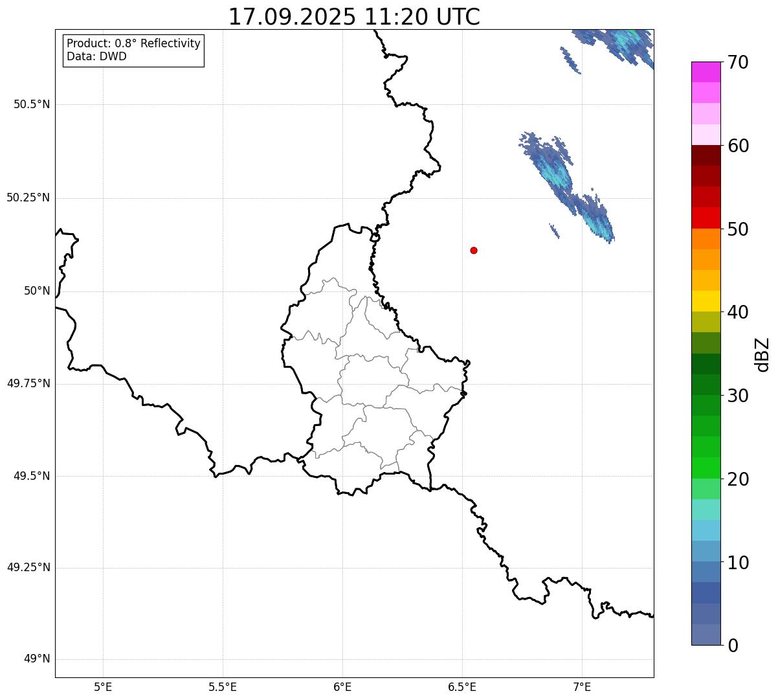Screen dimensions: 778x700
Task: Click the colorbar tick label 60
Action: (x=739, y=146)
